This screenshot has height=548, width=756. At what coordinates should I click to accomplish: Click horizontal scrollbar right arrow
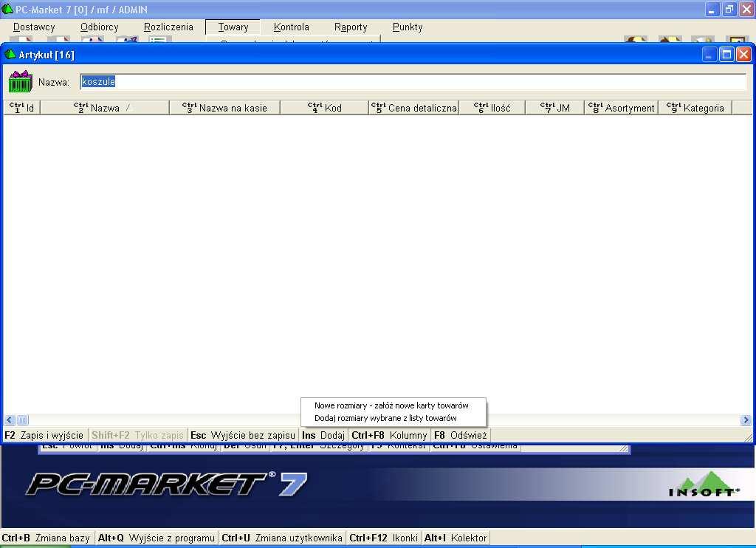[x=746, y=419]
